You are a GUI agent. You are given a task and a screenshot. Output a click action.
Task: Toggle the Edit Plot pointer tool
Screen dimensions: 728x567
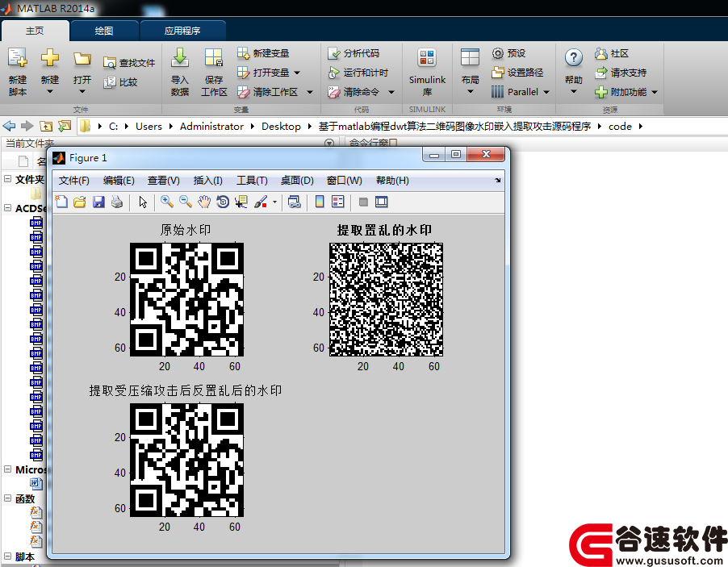pyautogui.click(x=143, y=202)
